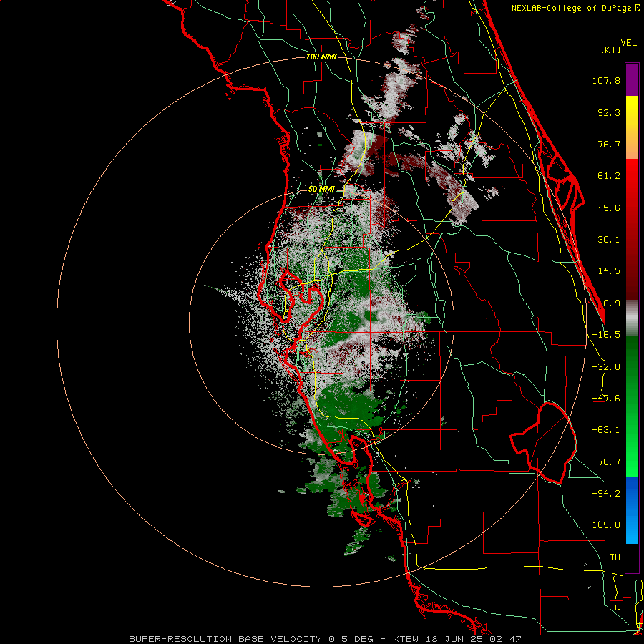Click the 50 NMI range ring label
The image size is (644, 644).
321,189
